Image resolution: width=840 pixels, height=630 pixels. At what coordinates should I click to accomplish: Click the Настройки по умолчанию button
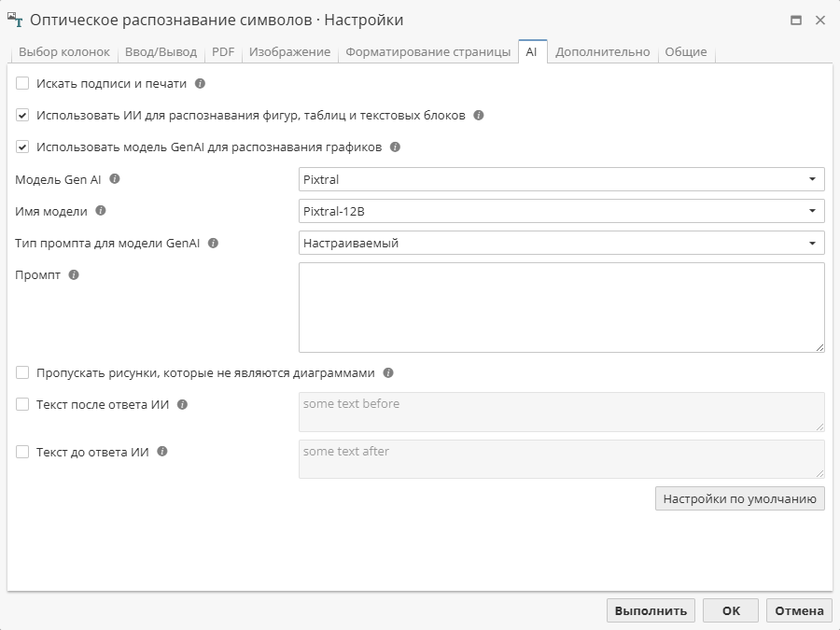click(x=740, y=497)
